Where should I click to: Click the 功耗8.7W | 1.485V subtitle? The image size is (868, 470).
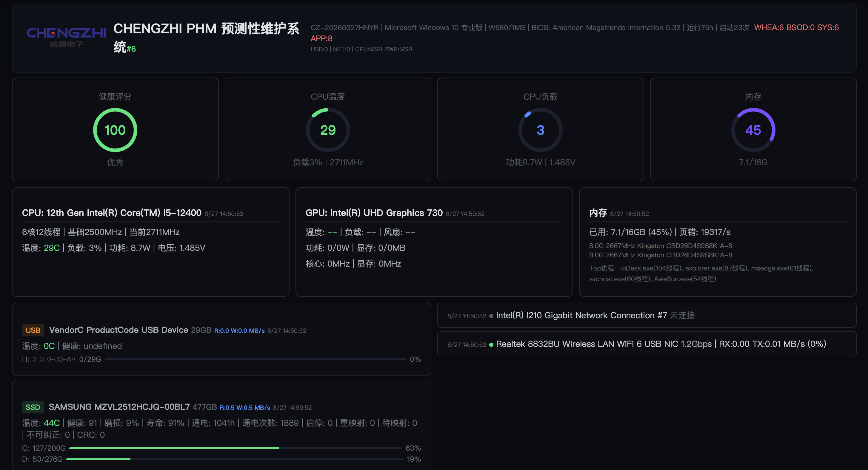[541, 162]
